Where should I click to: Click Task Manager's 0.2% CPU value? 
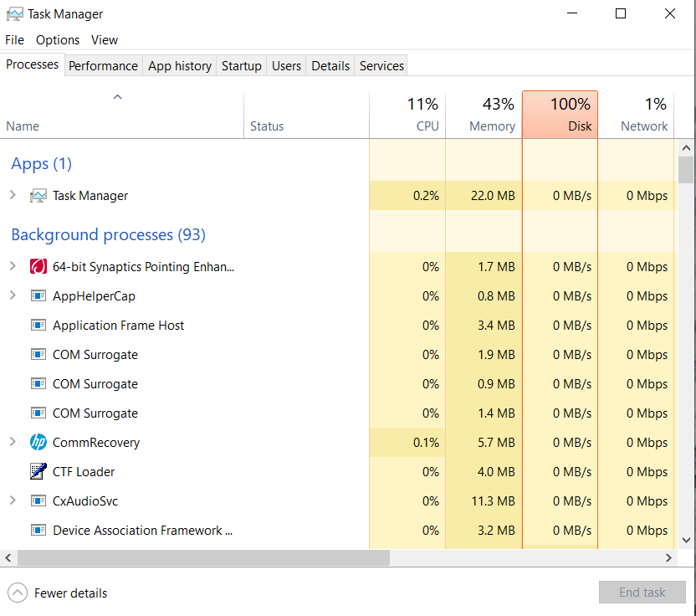tap(426, 195)
